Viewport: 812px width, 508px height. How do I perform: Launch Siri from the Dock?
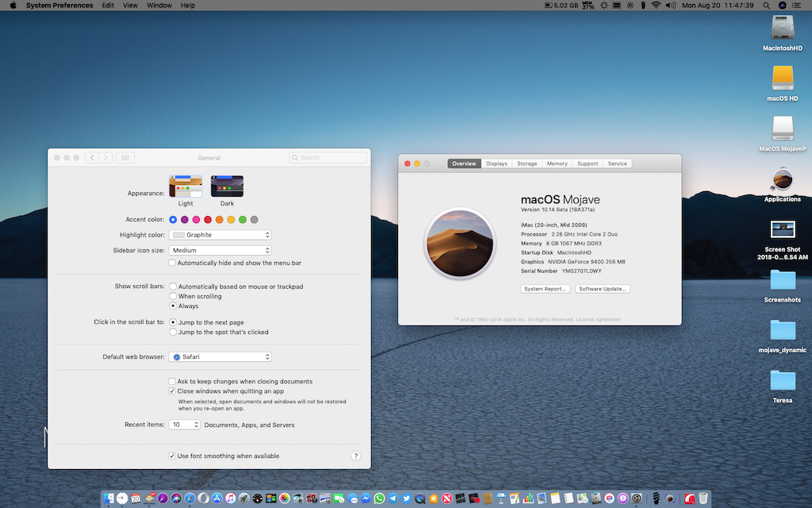click(176, 498)
